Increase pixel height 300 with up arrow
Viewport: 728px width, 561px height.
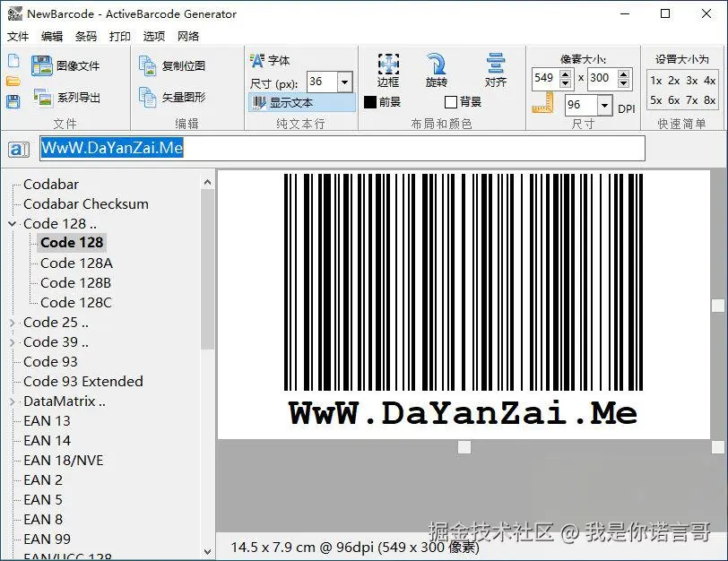pyautogui.click(x=624, y=73)
